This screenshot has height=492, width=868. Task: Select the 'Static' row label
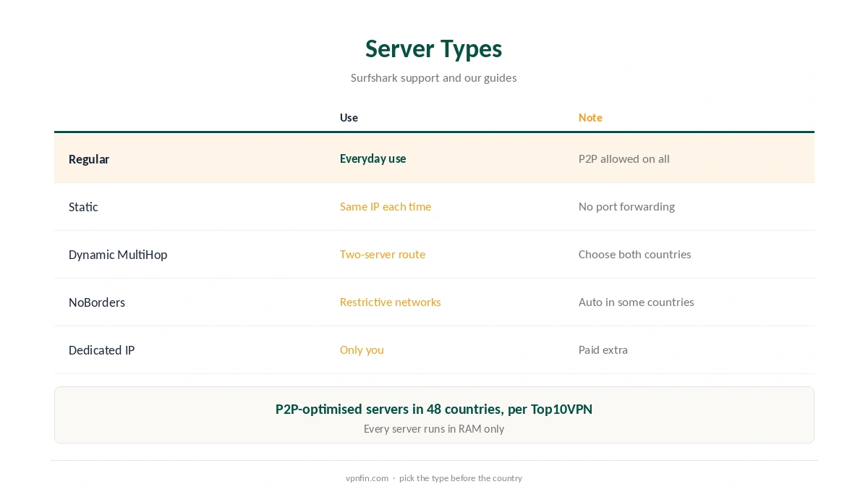tap(83, 207)
